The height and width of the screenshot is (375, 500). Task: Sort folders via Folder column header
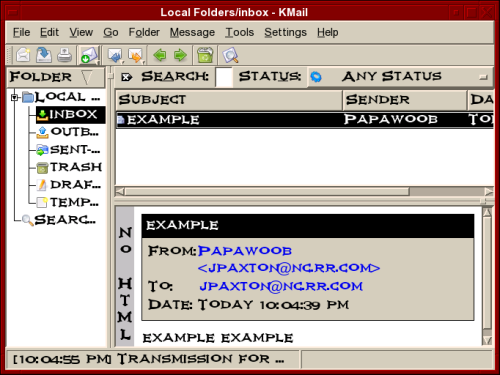(x=56, y=77)
